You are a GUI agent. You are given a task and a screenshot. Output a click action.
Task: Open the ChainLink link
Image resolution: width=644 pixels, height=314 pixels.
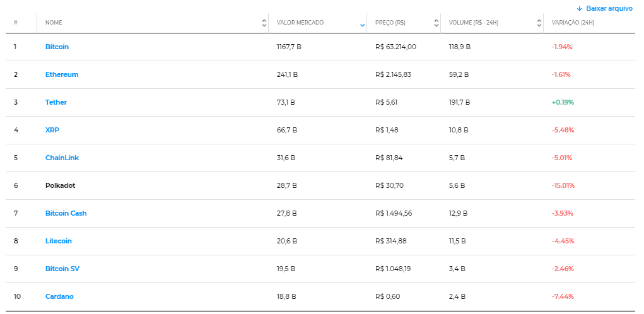(62, 158)
